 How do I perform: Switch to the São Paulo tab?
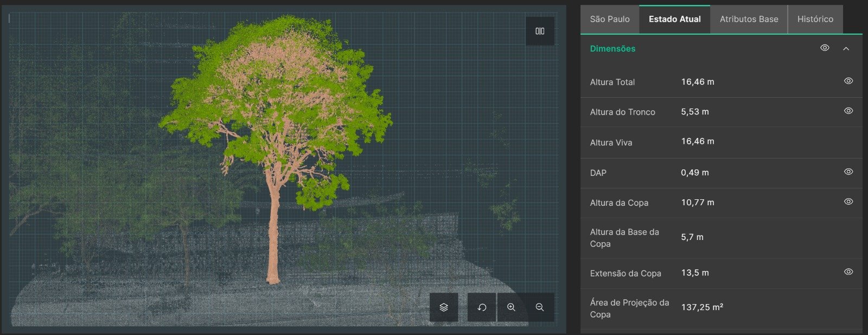pyautogui.click(x=610, y=19)
